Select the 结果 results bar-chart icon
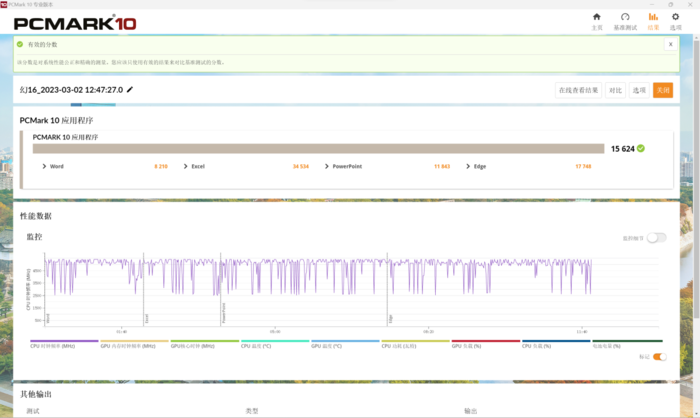 (x=653, y=17)
